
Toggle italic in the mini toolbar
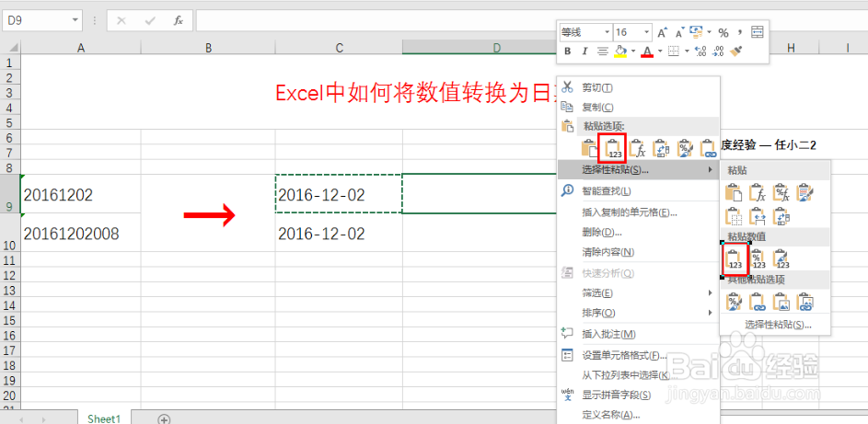click(x=584, y=51)
